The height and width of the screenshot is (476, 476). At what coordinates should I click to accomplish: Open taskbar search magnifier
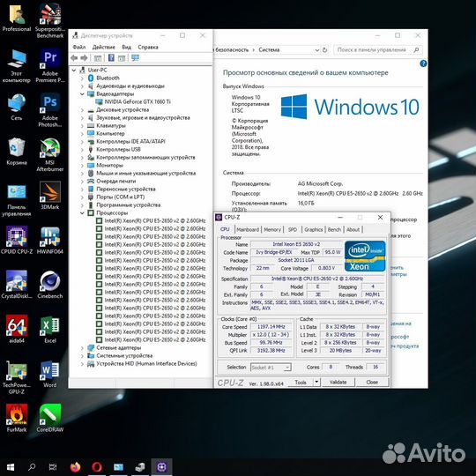point(32,467)
